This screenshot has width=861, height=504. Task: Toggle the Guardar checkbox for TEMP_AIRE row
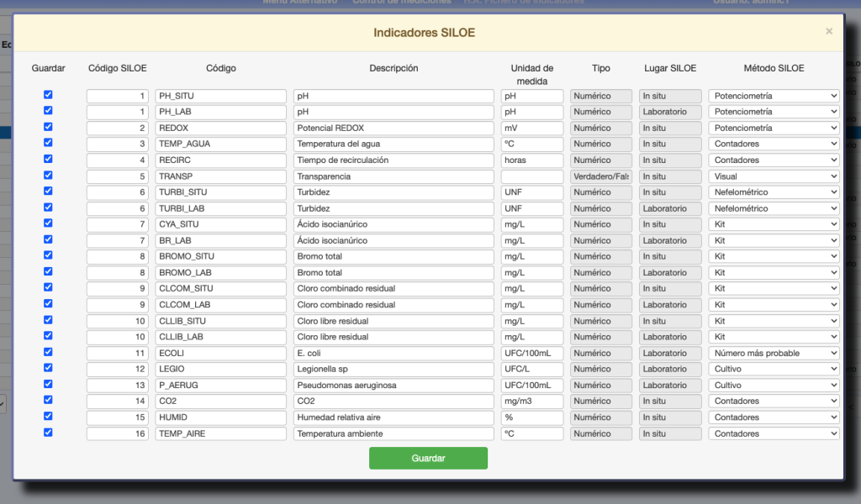(48, 433)
